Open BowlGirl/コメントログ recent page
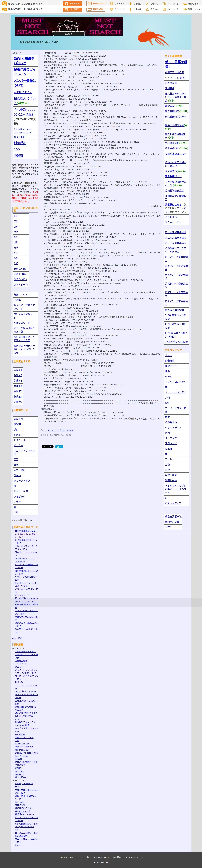This screenshot has height=868, width=202. 25,583
